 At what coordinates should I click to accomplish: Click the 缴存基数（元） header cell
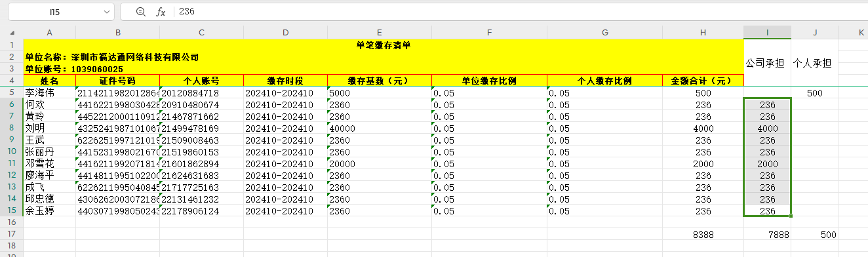(x=380, y=81)
